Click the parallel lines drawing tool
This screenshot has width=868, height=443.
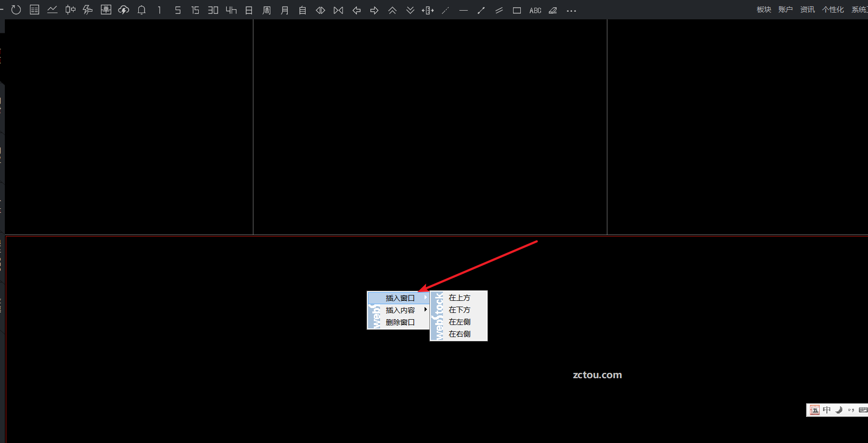click(x=499, y=10)
